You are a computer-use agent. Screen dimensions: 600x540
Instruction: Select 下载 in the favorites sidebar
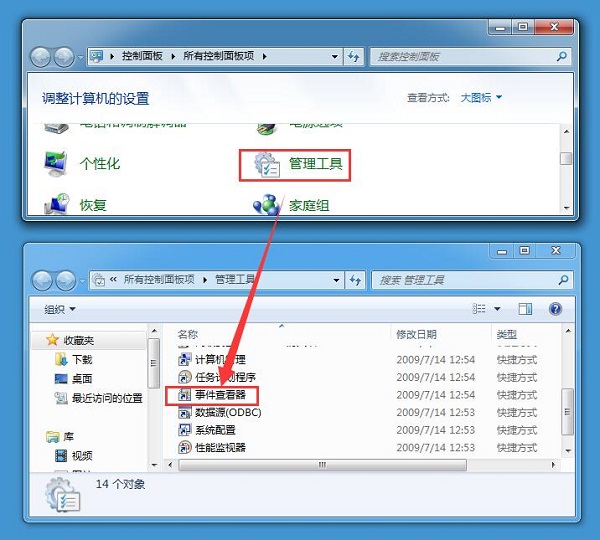pyautogui.click(x=82, y=359)
